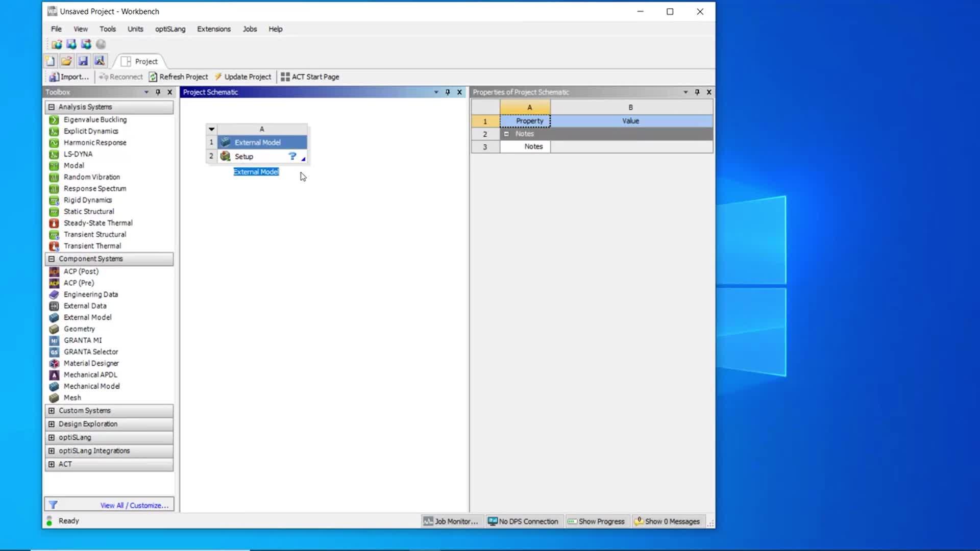Image resolution: width=980 pixels, height=551 pixels.
Task: Choose LS-DYNA analysis system
Action: point(78,154)
